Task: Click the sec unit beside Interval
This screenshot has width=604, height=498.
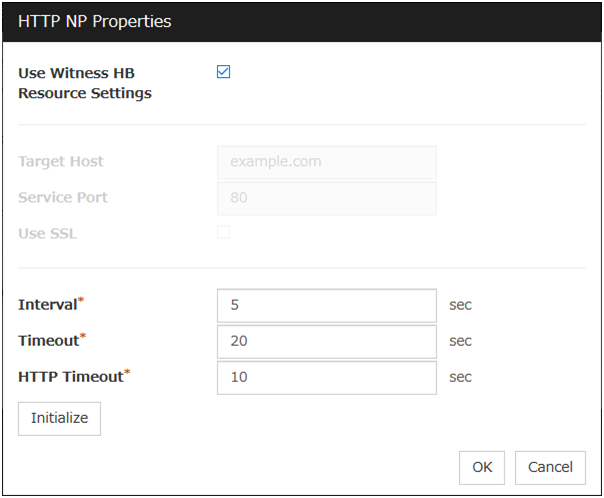Action: [460, 305]
